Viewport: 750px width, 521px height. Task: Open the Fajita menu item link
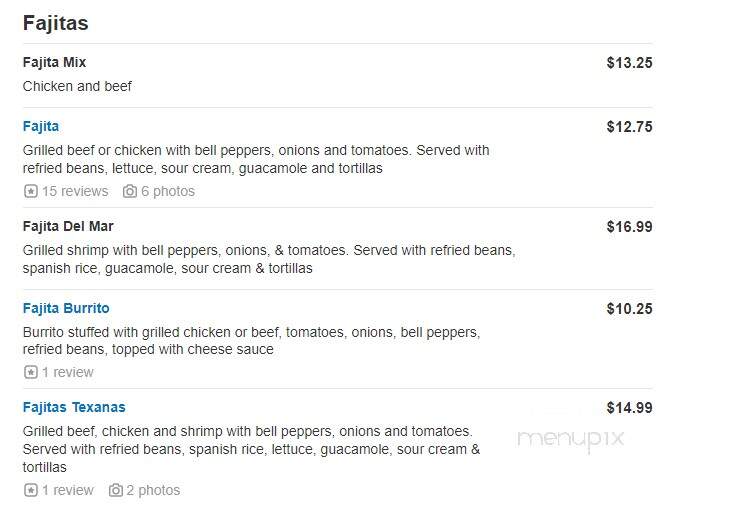pos(41,126)
